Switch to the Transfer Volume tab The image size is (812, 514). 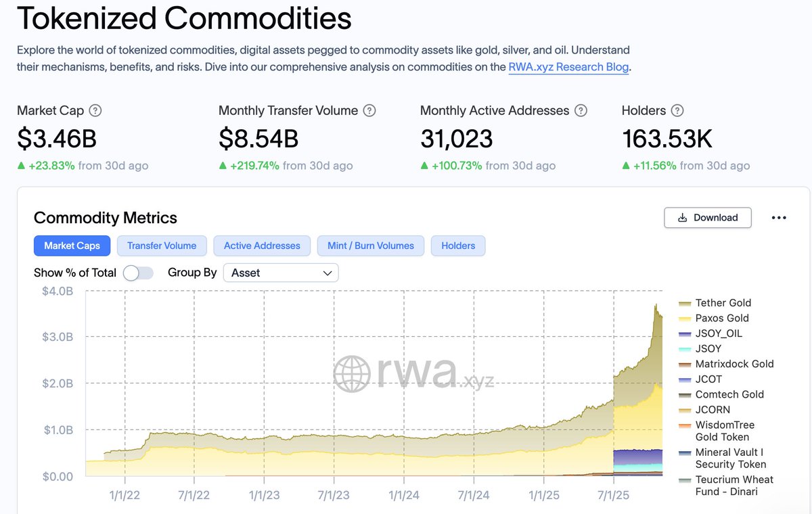tap(162, 246)
